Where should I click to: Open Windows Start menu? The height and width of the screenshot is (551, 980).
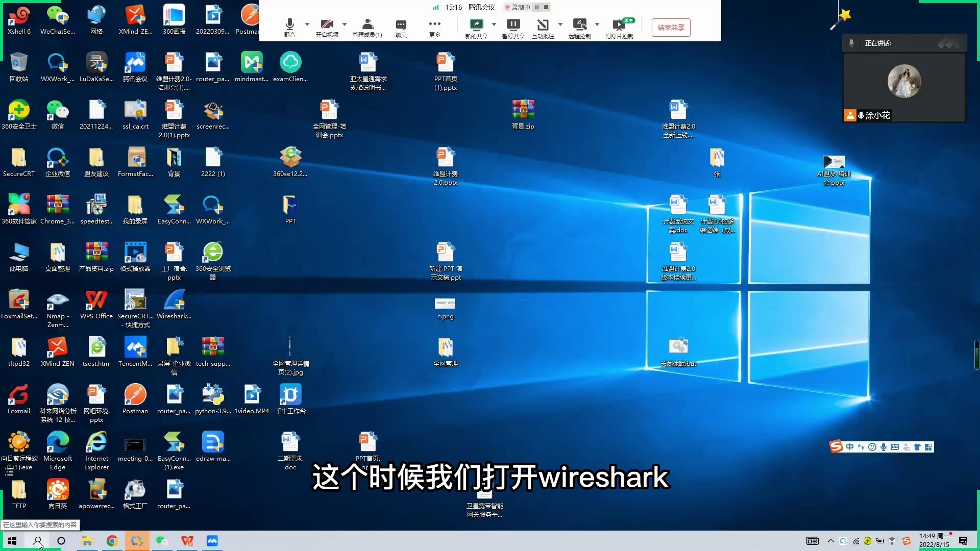pos(12,541)
